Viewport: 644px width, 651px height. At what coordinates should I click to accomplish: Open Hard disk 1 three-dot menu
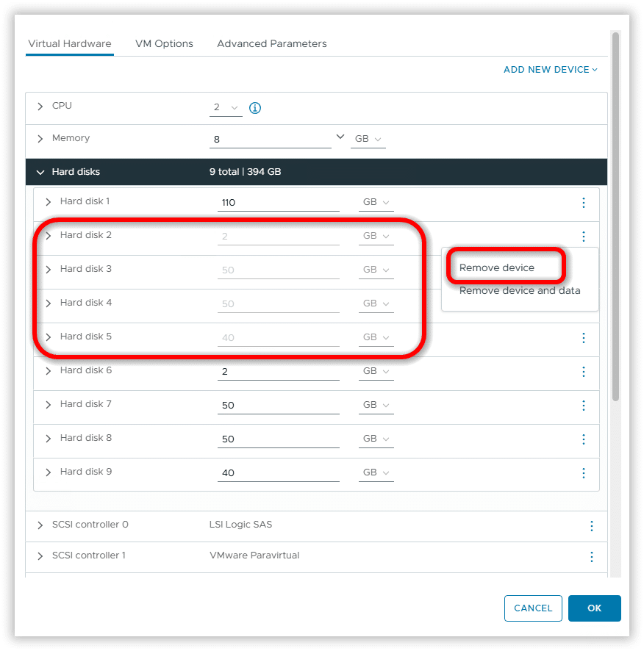pos(583,203)
